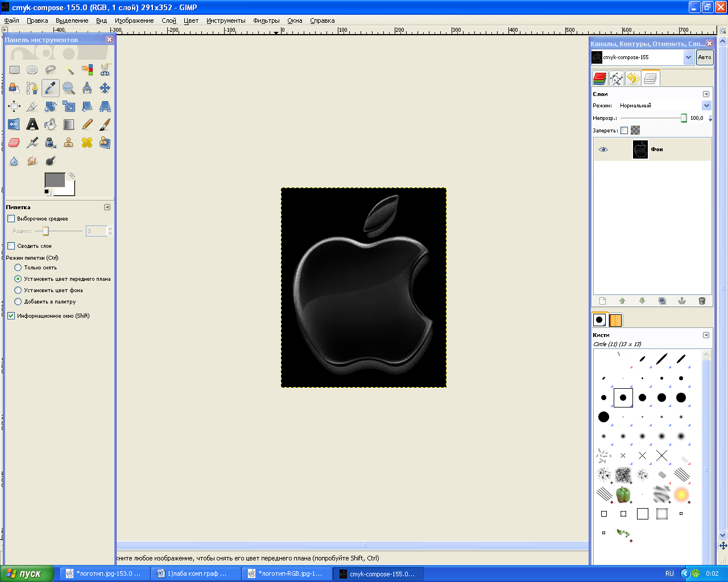Open the Слои panel configuration menu arrow
The height and width of the screenshot is (582, 728).
706,94
